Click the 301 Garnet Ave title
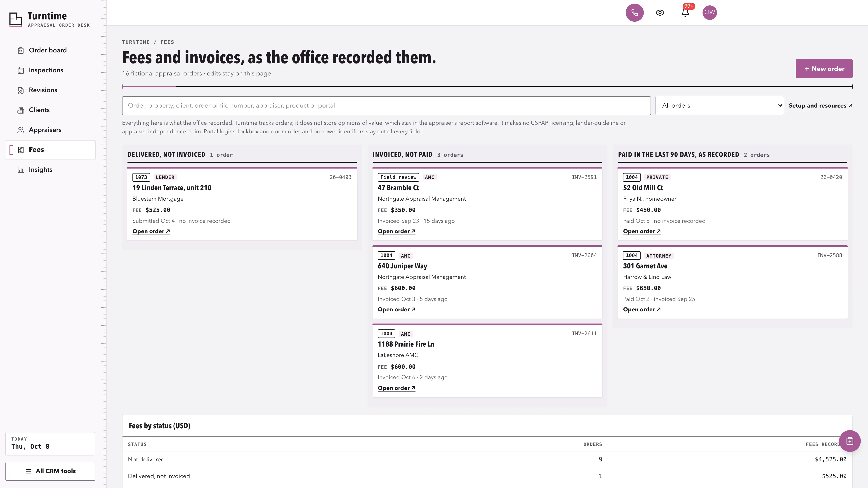This screenshot has height=488, width=868. pos(645,266)
